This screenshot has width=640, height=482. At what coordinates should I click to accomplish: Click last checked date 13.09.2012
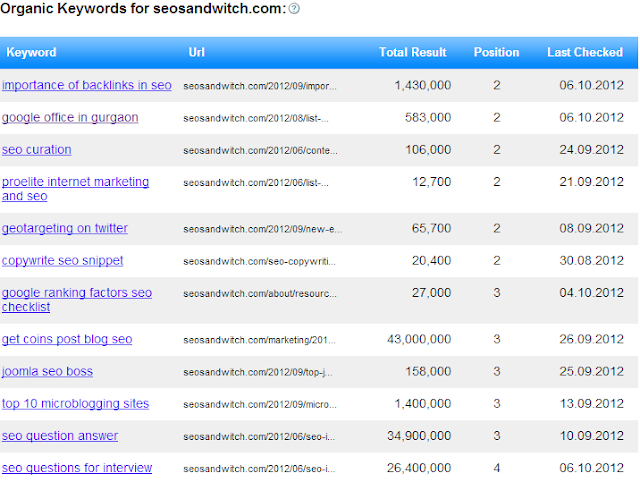point(591,404)
